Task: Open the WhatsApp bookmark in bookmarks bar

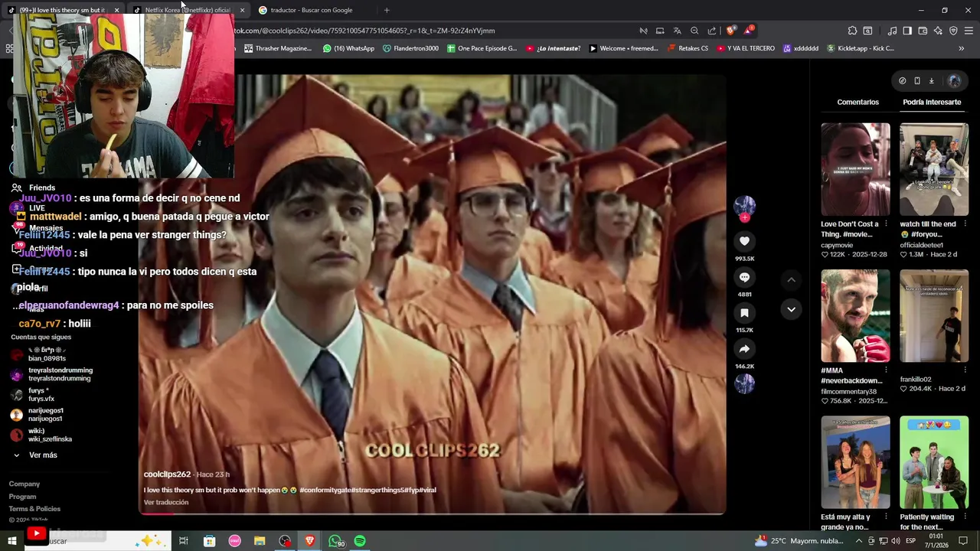Action: click(348, 48)
